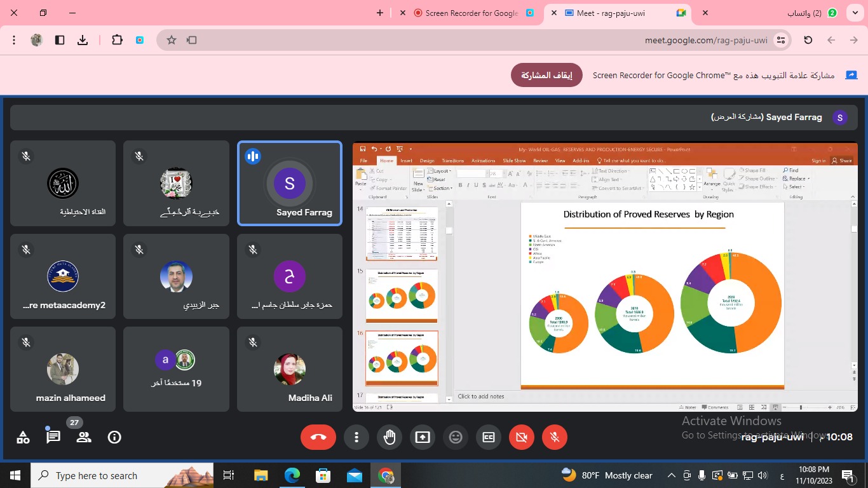
Task: Open the chat messages panel
Action: (x=53, y=437)
